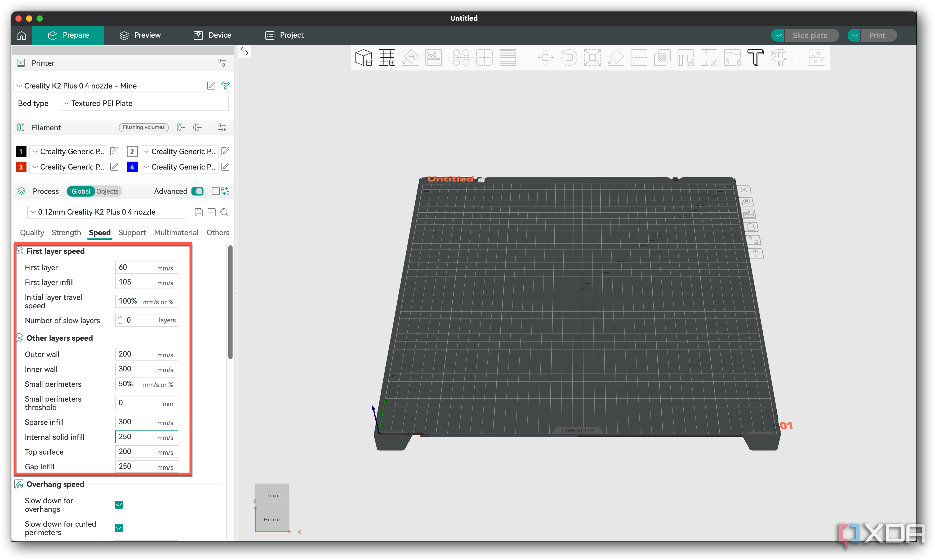Viewport: 935px width, 560px height.
Task: Switch process scope to Objects
Action: (x=108, y=191)
